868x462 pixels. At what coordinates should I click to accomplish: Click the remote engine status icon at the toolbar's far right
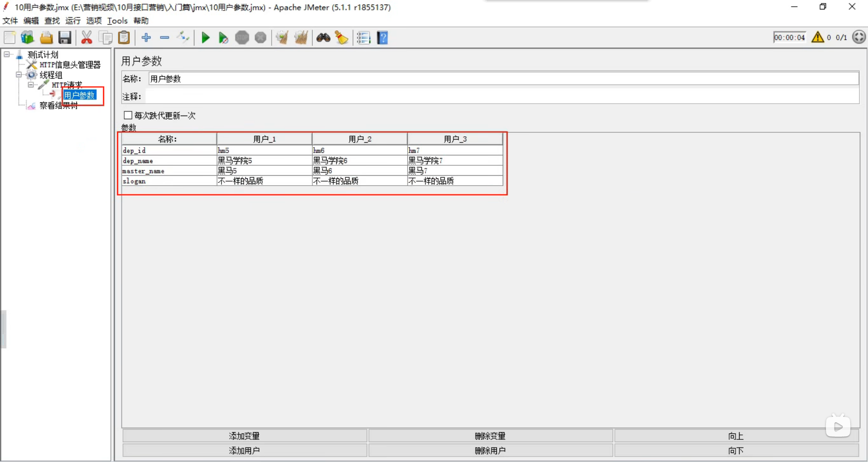coord(859,37)
